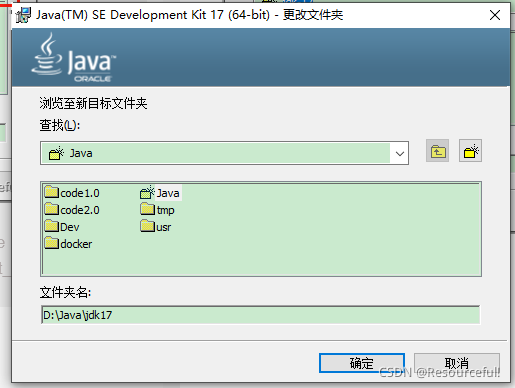Click the docker folder name
The image size is (515, 388).
click(x=76, y=244)
